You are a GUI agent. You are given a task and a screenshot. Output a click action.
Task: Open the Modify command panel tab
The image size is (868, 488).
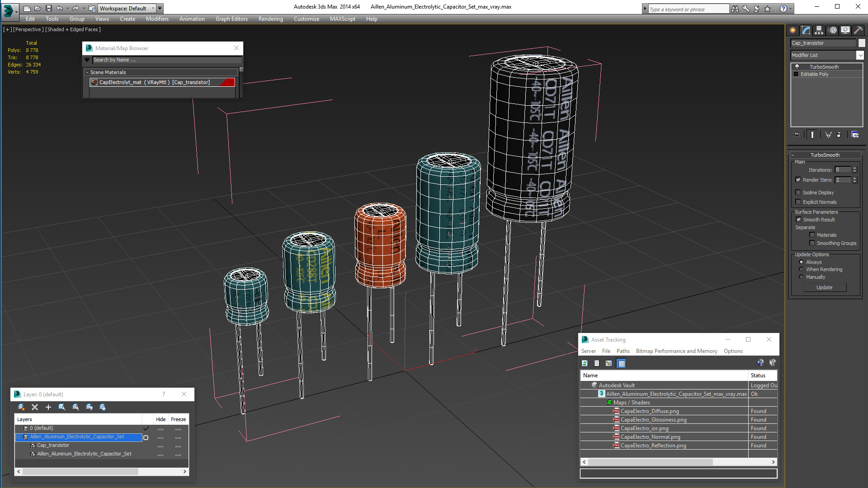pyautogui.click(x=806, y=30)
